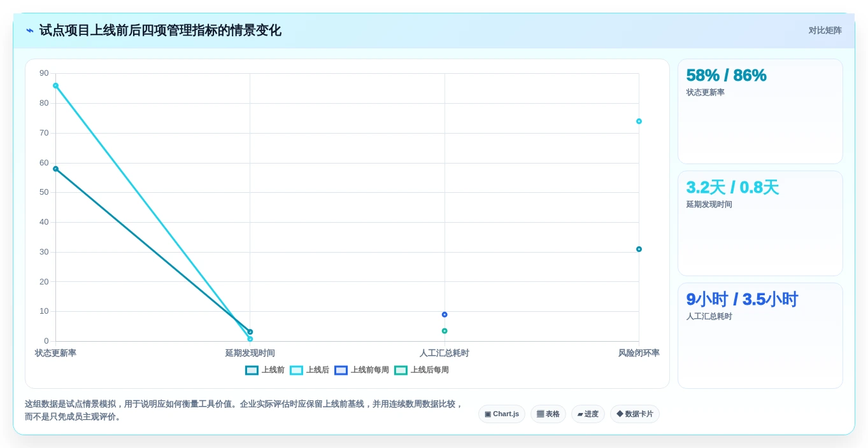The height and width of the screenshot is (448, 868).
Task: Click the 上线前每周 legend color box
Action: tap(341, 370)
